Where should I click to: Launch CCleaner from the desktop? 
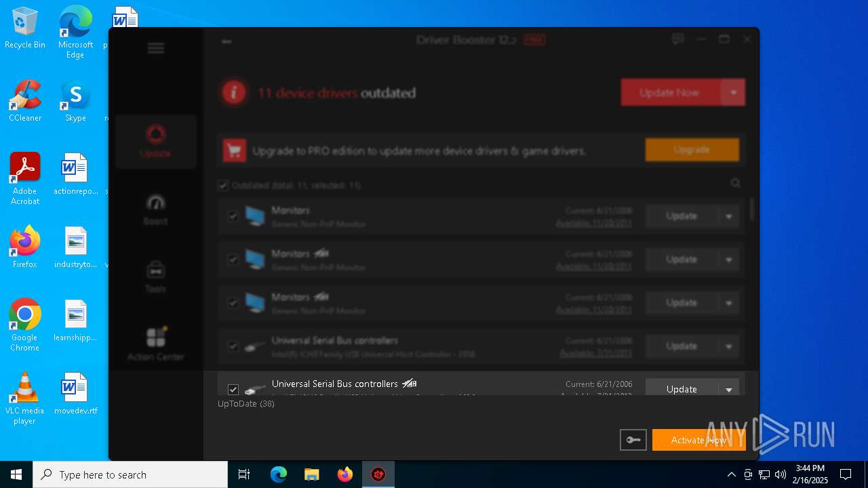[25, 100]
